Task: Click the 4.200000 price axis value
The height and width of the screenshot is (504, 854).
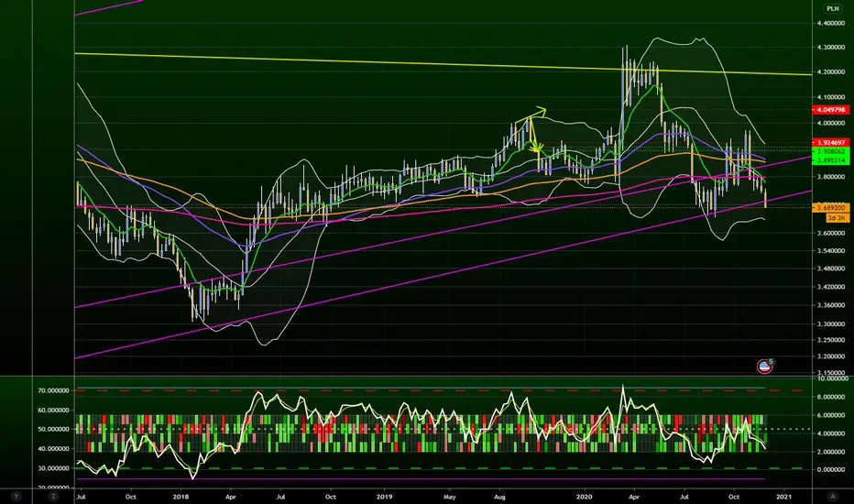Action: pyautogui.click(x=830, y=72)
